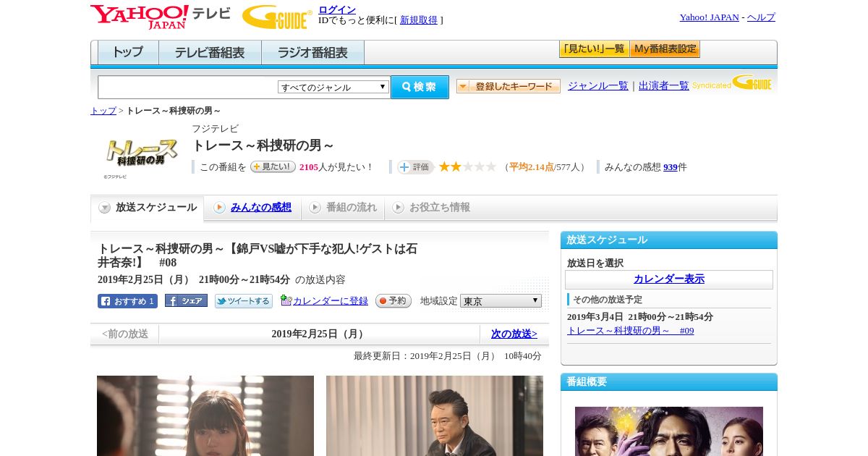The height and width of the screenshot is (456, 868).
Task: Click the Syndicated G-GUIDE logo
Action: (732, 83)
